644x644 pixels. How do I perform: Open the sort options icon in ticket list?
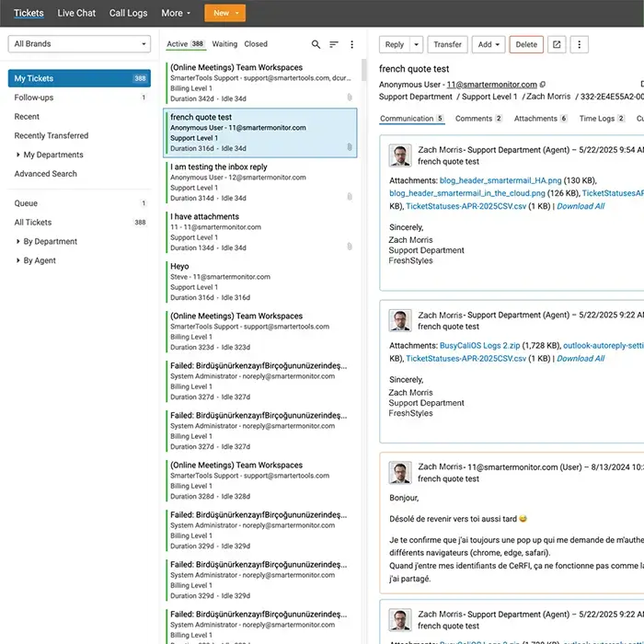tap(334, 44)
